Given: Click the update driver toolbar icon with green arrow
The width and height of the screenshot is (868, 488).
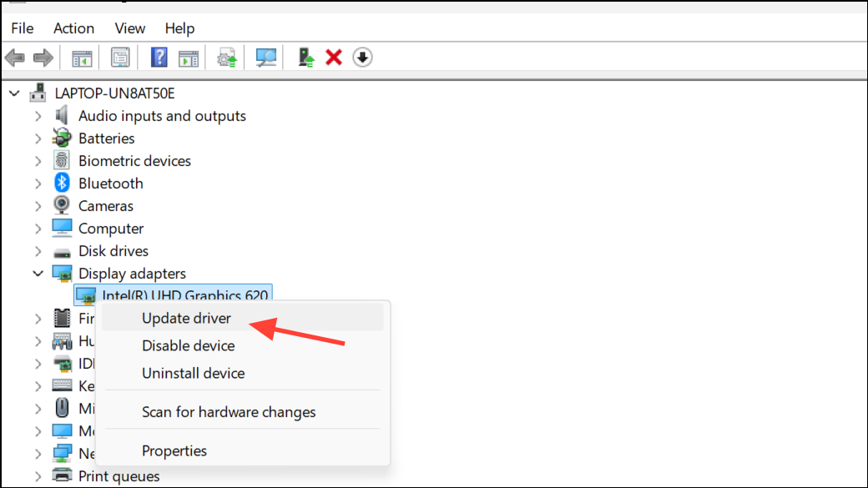Looking at the screenshot, I should pyautogui.click(x=306, y=58).
